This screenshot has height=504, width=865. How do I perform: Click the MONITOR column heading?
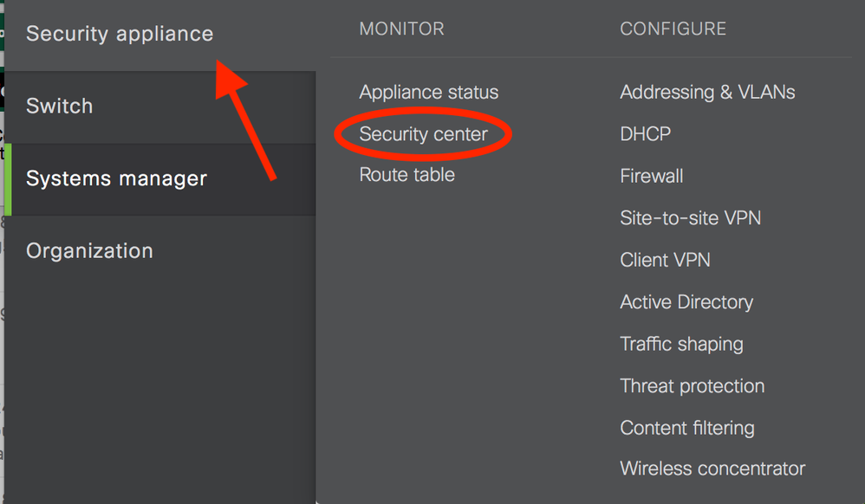(401, 29)
